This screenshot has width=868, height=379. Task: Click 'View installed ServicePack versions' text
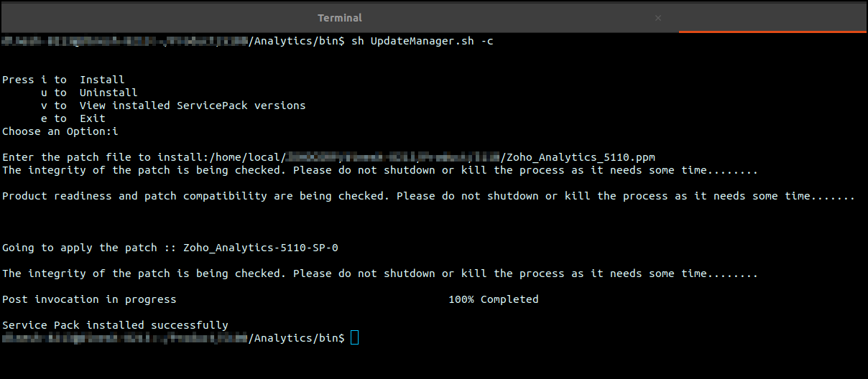[193, 106]
